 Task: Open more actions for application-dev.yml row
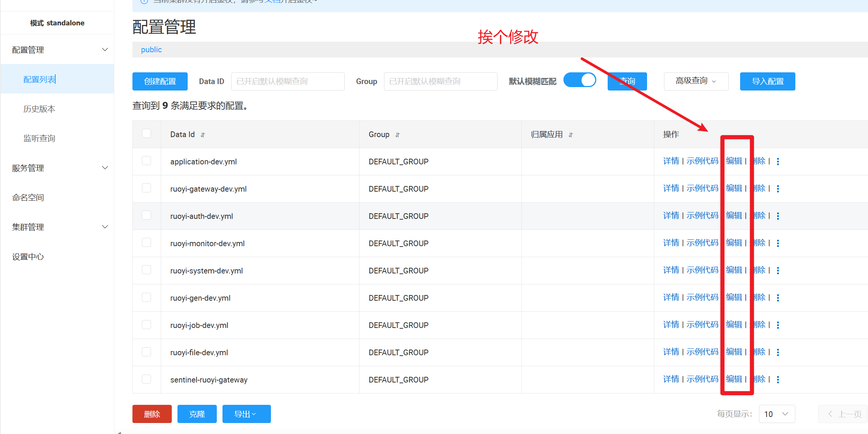point(778,162)
